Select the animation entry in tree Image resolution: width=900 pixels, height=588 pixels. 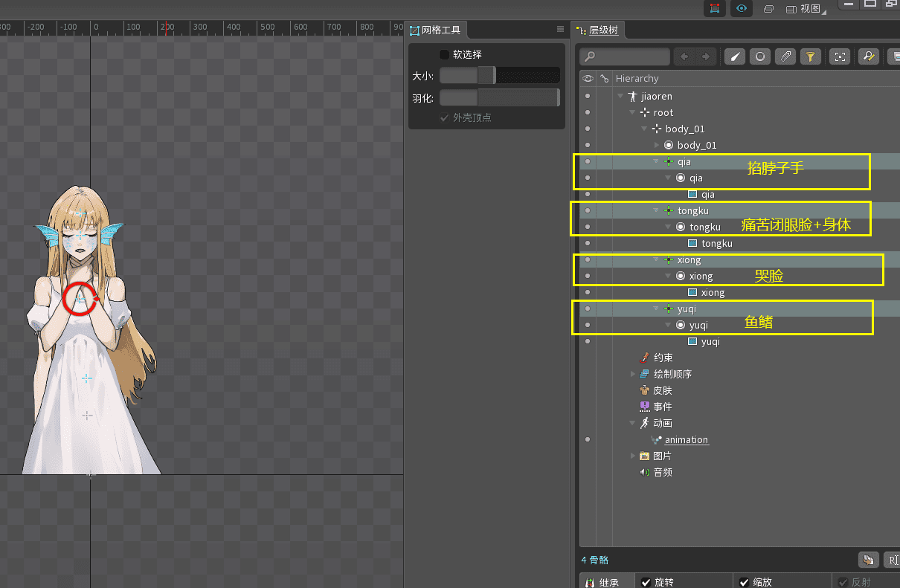pyautogui.click(x=686, y=439)
